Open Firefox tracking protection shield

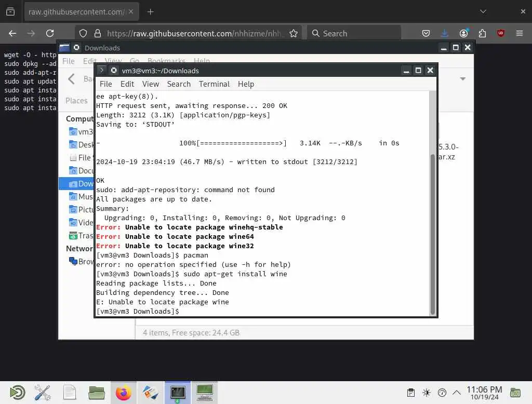[83, 33]
